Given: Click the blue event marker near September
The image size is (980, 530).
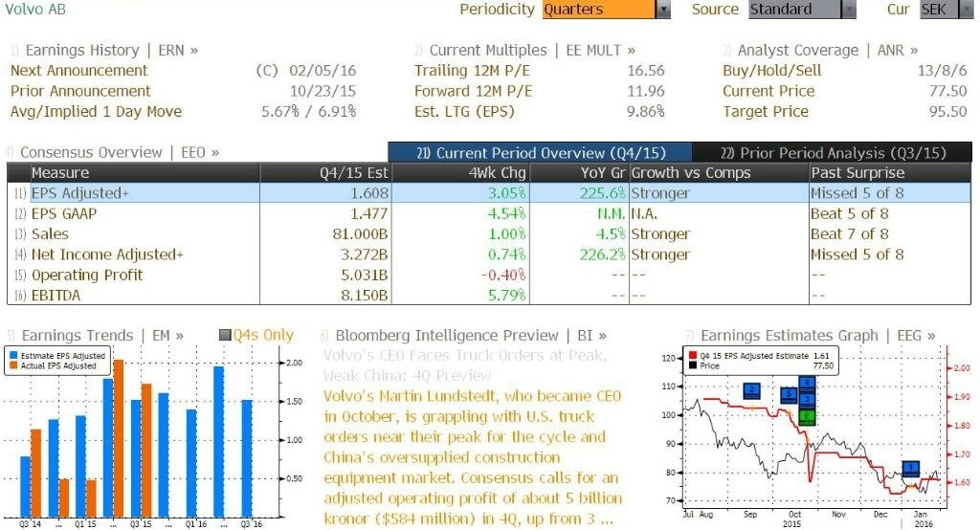Looking at the screenshot, I should [751, 391].
